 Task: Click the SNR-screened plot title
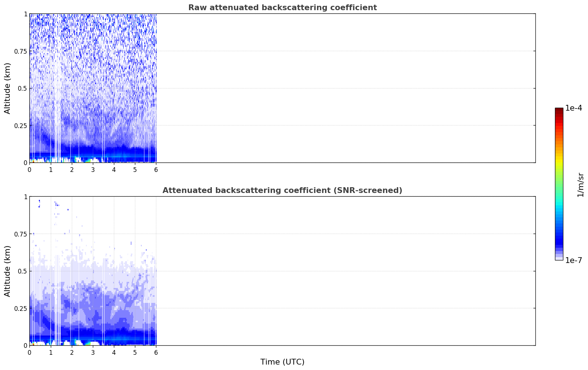[282, 190]
